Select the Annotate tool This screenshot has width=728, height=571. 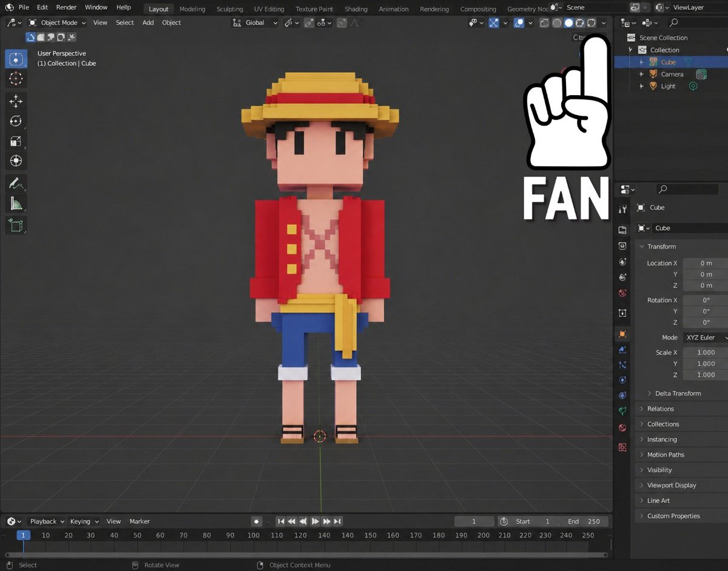[x=16, y=183]
